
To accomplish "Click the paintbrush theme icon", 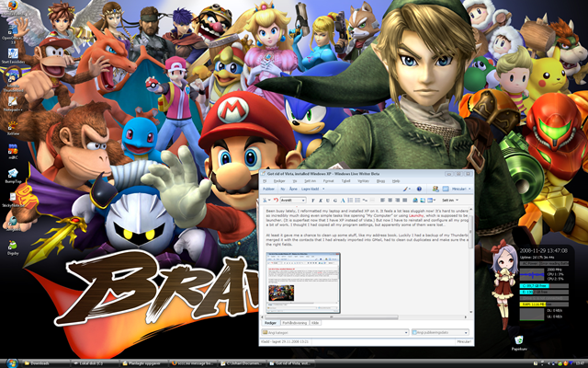I will [405, 189].
